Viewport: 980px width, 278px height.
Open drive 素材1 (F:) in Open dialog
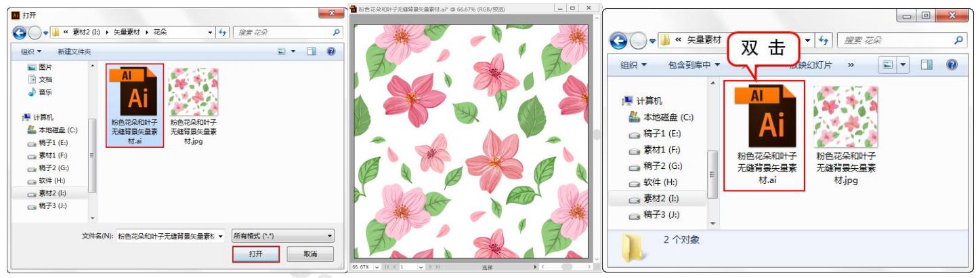(x=49, y=155)
